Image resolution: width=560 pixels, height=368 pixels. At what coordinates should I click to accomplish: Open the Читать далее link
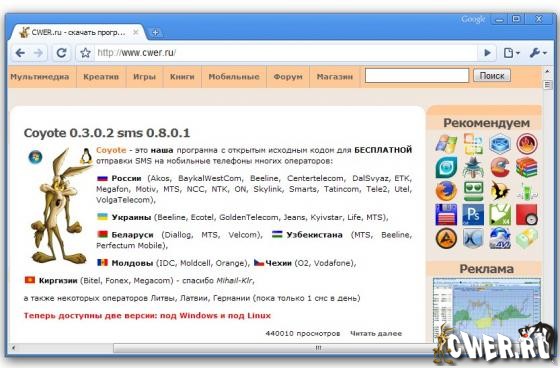click(376, 333)
